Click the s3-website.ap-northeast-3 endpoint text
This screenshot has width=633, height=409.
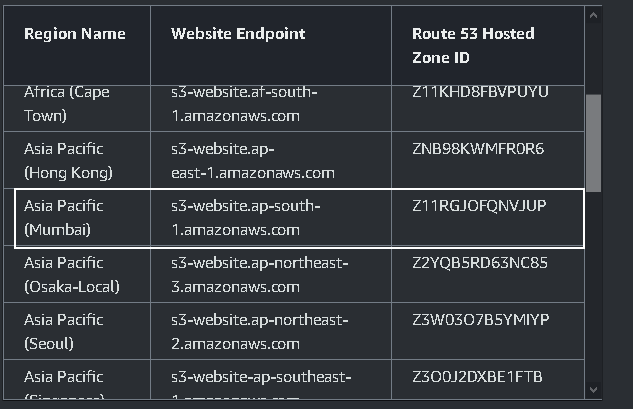260,274
